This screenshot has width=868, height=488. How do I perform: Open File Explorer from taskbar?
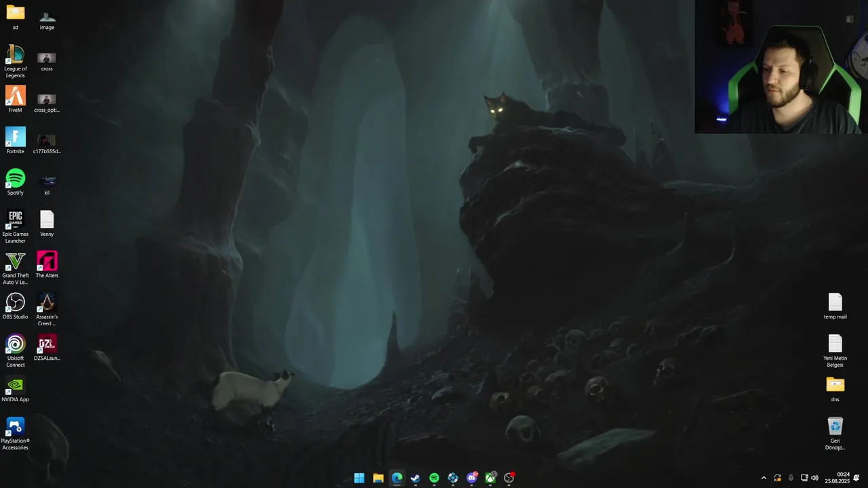378,478
